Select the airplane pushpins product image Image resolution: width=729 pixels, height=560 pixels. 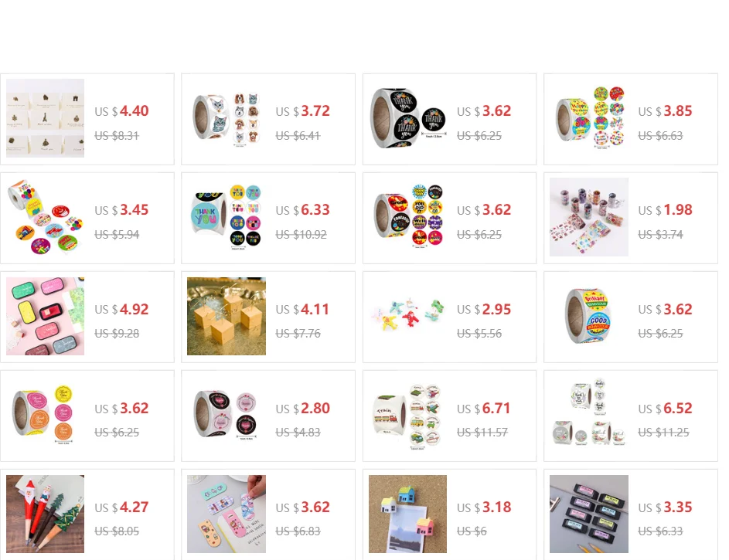[x=407, y=316]
